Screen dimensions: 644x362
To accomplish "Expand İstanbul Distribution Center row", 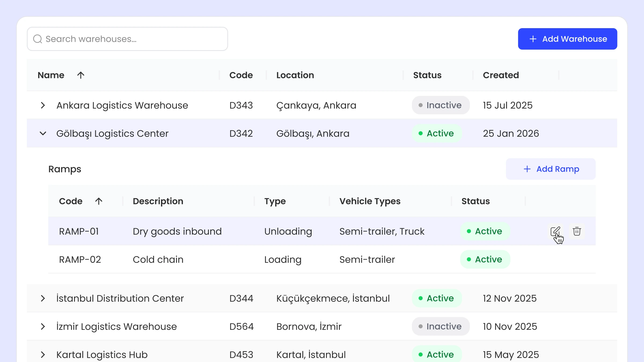I will (43, 298).
